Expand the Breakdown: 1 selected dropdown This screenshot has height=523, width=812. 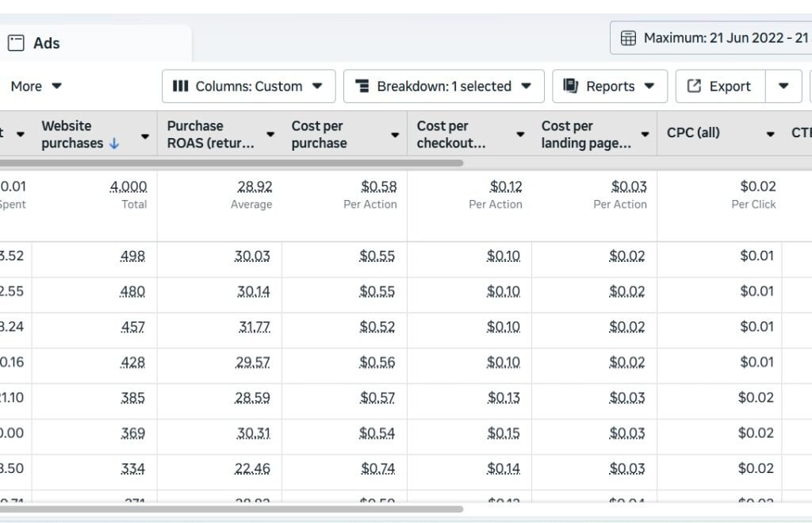pyautogui.click(x=526, y=86)
